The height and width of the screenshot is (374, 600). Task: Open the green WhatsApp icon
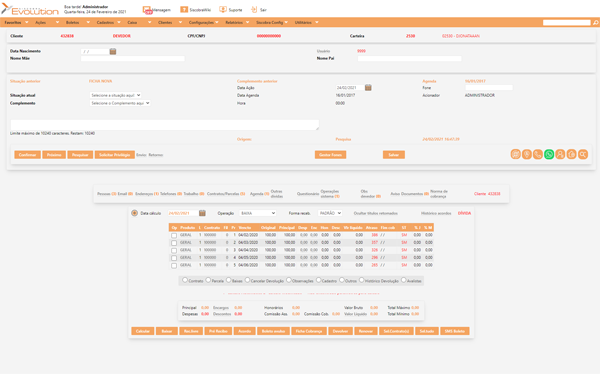[549, 154]
